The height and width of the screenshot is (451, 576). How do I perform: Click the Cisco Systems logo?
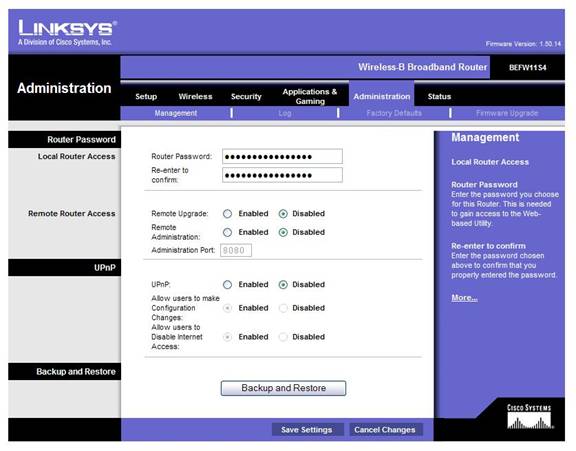[x=529, y=416]
